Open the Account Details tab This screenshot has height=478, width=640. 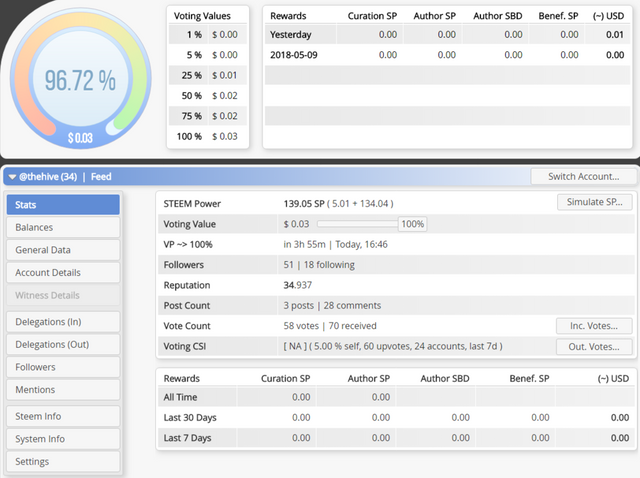coord(63,273)
